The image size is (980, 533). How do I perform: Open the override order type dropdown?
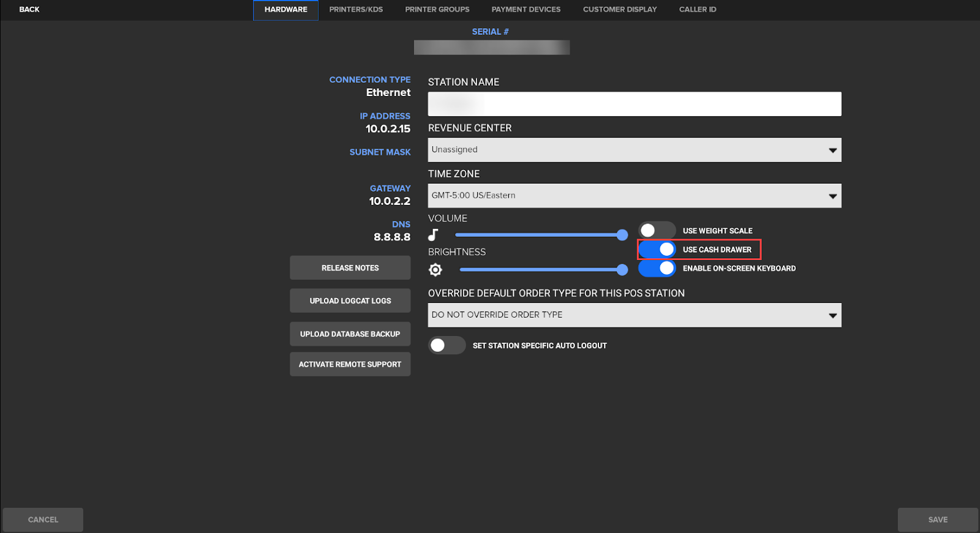tap(634, 315)
